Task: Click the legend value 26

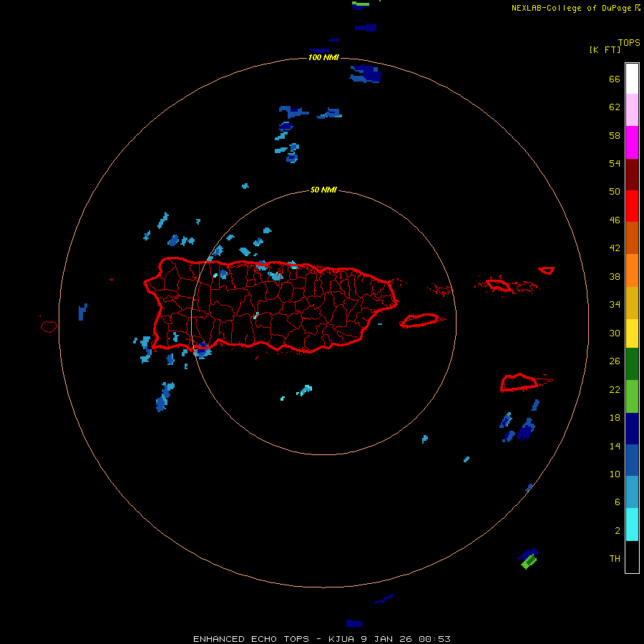Action: tap(615, 361)
